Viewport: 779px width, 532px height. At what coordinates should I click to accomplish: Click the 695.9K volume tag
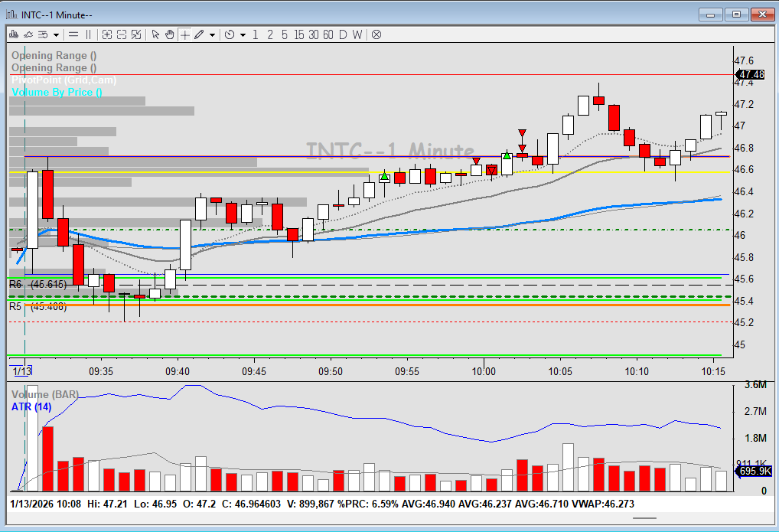[754, 471]
